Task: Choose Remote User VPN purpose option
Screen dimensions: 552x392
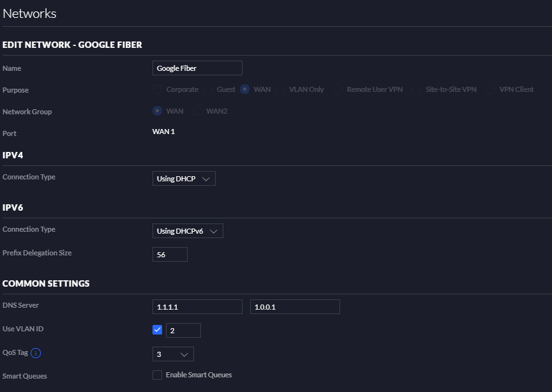Action: [338, 89]
